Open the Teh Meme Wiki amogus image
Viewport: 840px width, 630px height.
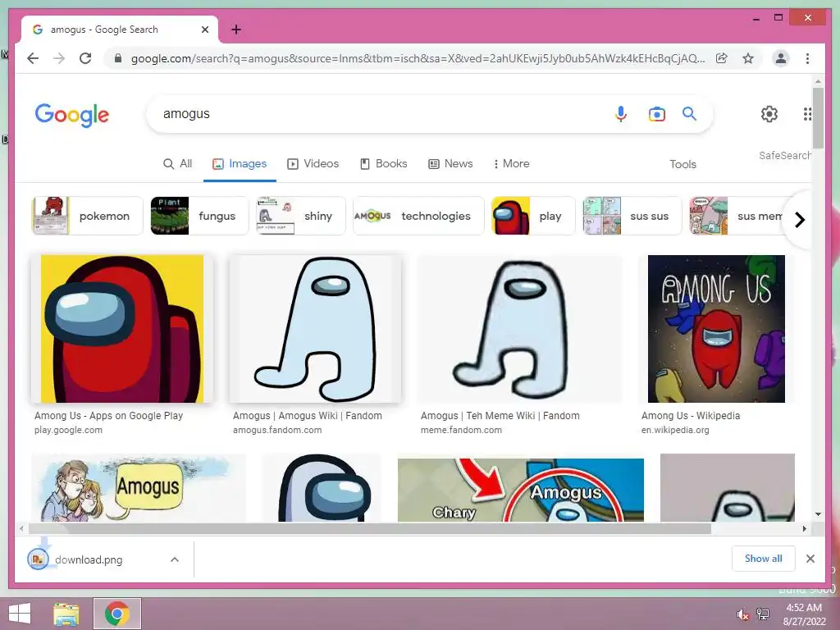point(519,329)
